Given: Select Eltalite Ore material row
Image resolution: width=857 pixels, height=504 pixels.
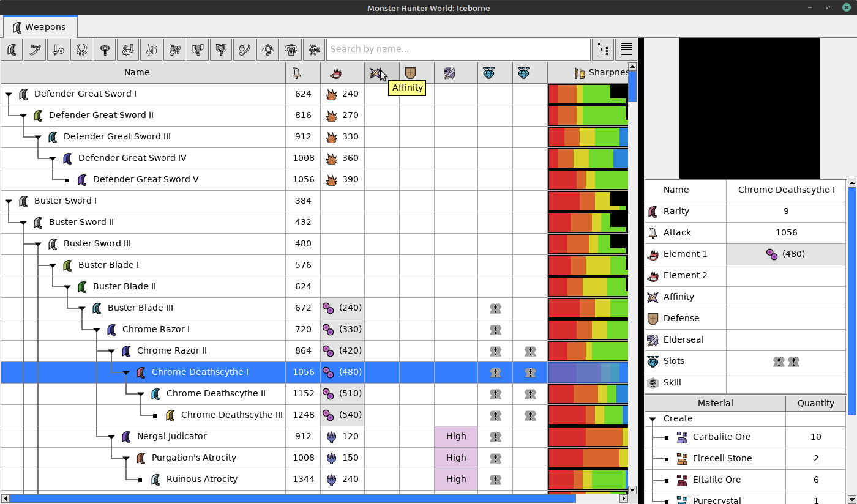Looking at the screenshot, I should click(745, 480).
